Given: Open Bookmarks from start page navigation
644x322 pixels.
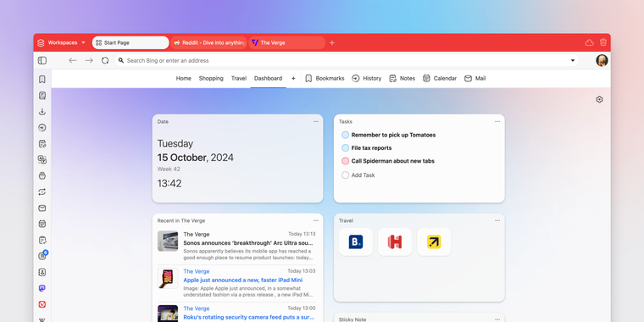Looking at the screenshot, I should (x=325, y=79).
